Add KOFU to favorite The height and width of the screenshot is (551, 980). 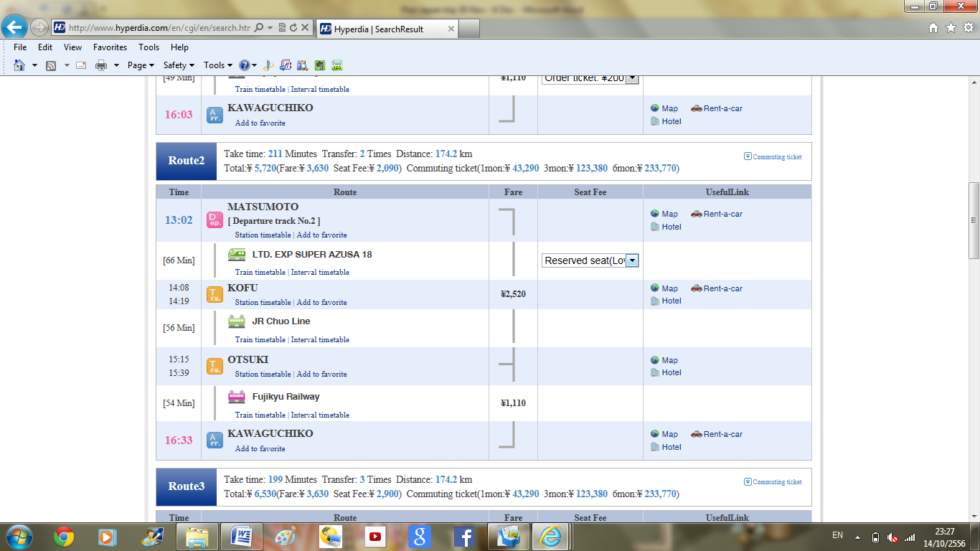click(x=321, y=302)
